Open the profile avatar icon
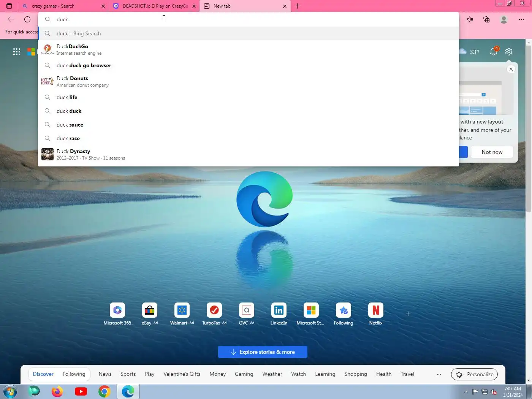This screenshot has height=399, width=532. tap(504, 19)
